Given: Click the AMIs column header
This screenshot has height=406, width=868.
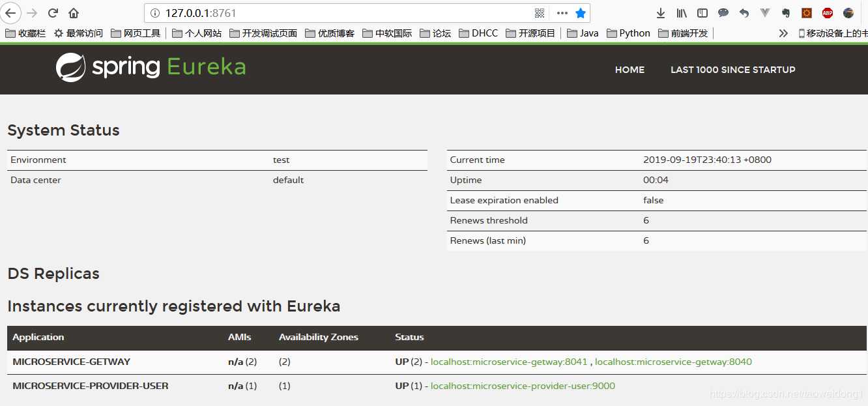Looking at the screenshot, I should click(x=239, y=337).
